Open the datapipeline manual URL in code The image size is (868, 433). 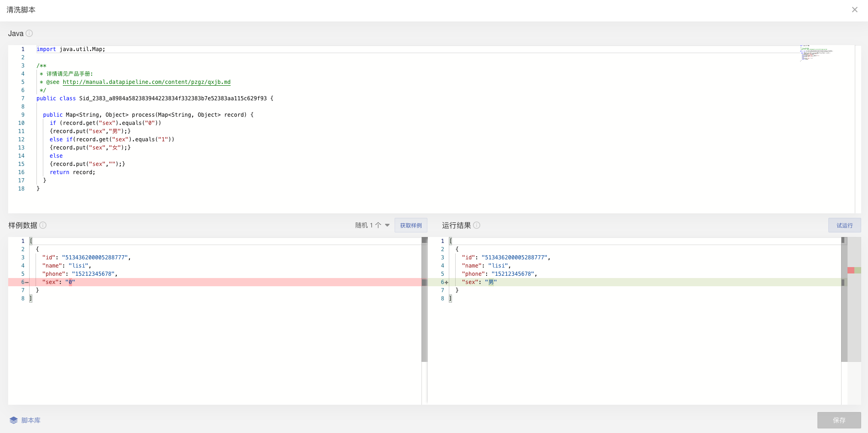146,82
